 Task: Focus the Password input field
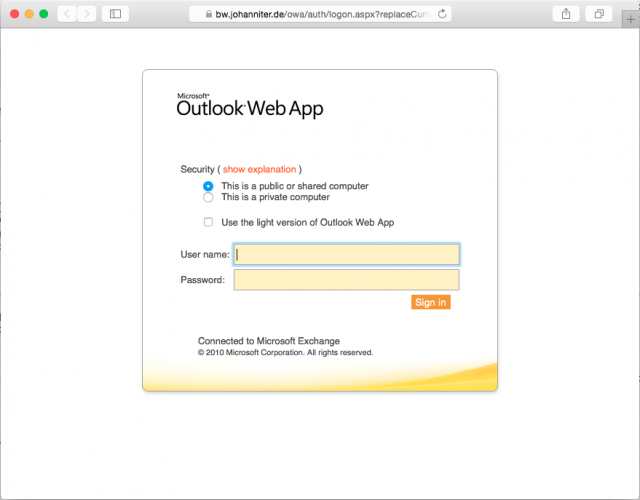(347, 280)
